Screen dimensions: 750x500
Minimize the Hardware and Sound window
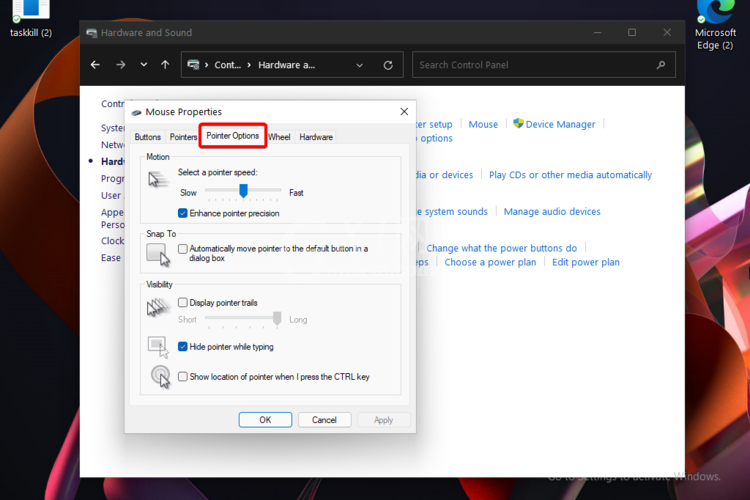point(597,33)
